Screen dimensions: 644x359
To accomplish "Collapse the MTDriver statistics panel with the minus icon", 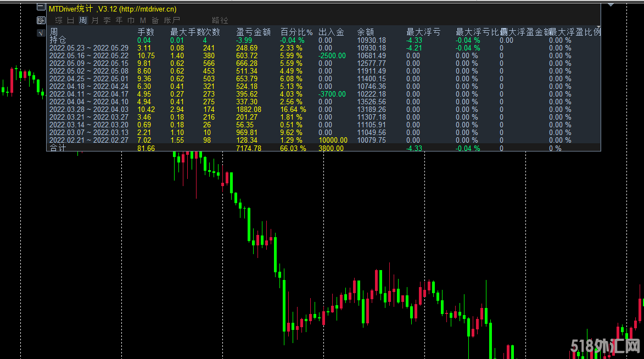I will tap(41, 7).
